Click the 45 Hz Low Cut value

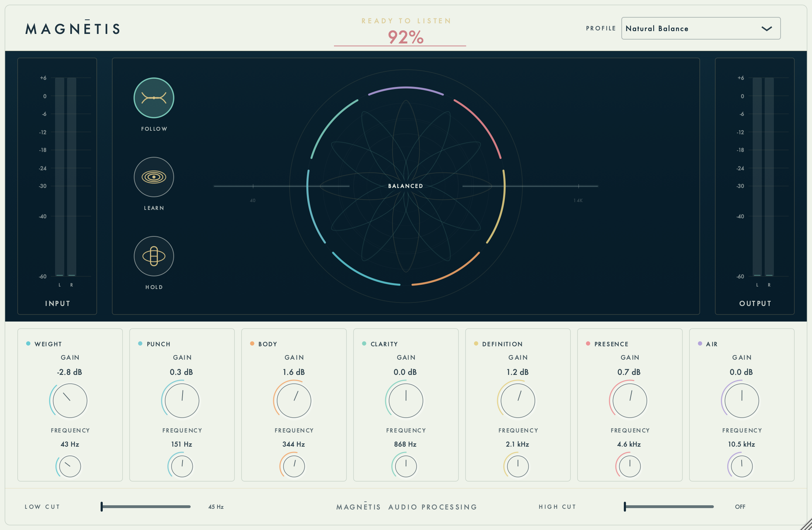[x=216, y=507]
